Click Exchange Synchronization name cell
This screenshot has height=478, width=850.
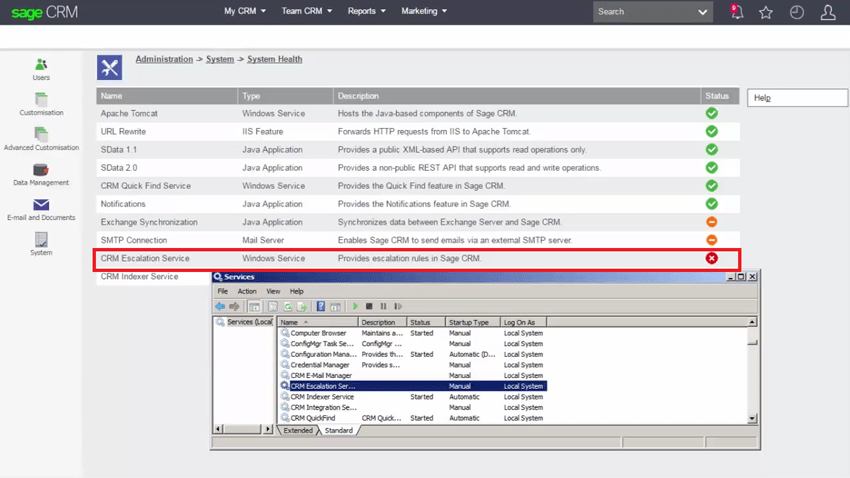click(x=149, y=222)
